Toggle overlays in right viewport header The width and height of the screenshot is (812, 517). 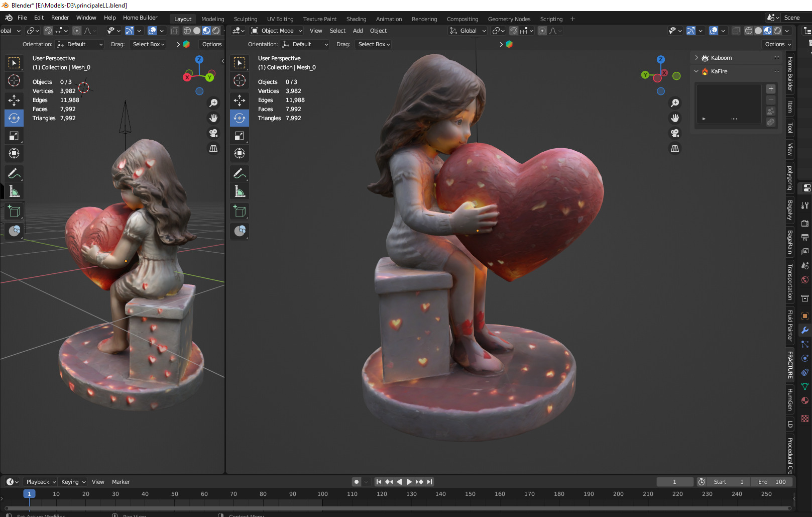click(714, 31)
